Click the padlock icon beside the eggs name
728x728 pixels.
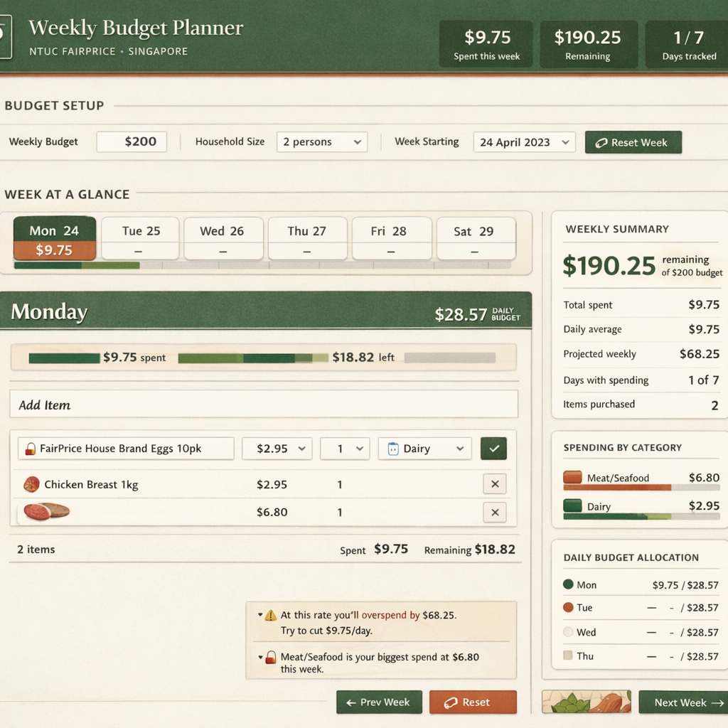[x=29, y=448]
